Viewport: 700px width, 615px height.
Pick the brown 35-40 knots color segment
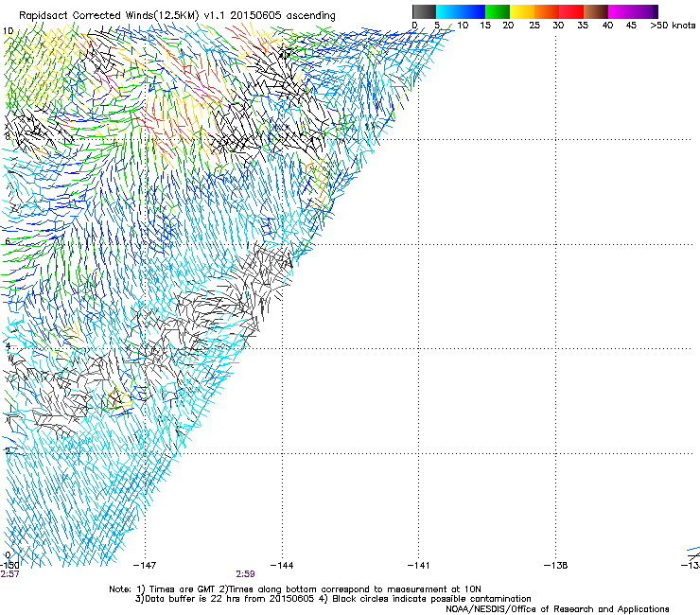(x=596, y=11)
